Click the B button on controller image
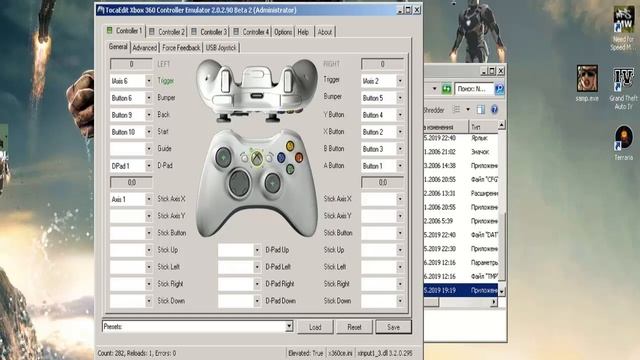 (299, 157)
